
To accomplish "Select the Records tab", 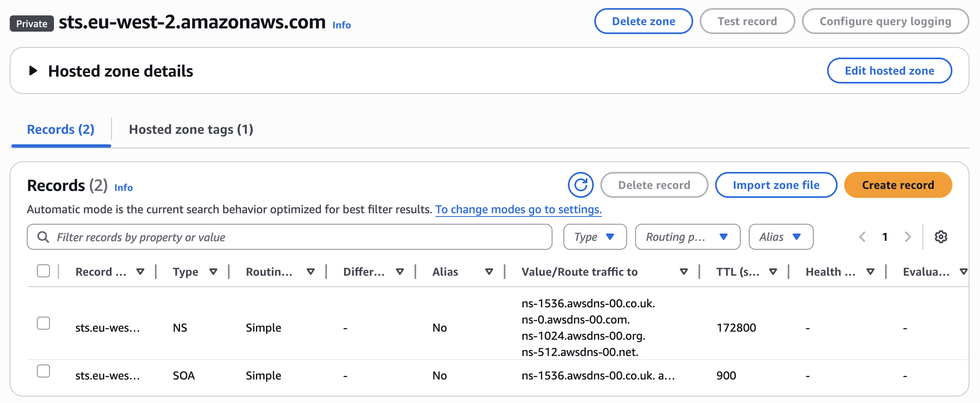I will coord(60,129).
